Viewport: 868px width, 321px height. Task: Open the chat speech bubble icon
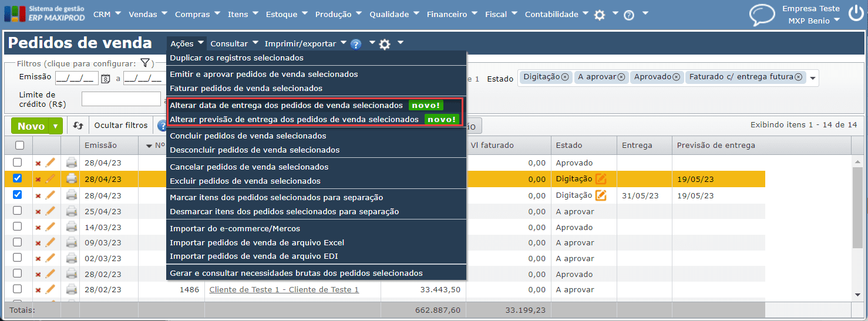762,16
